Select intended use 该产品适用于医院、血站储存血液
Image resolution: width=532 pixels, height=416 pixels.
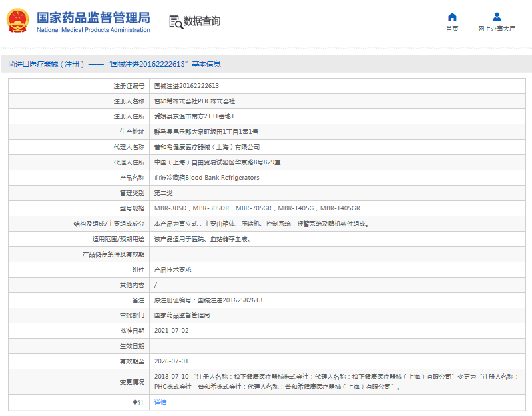[202, 239]
